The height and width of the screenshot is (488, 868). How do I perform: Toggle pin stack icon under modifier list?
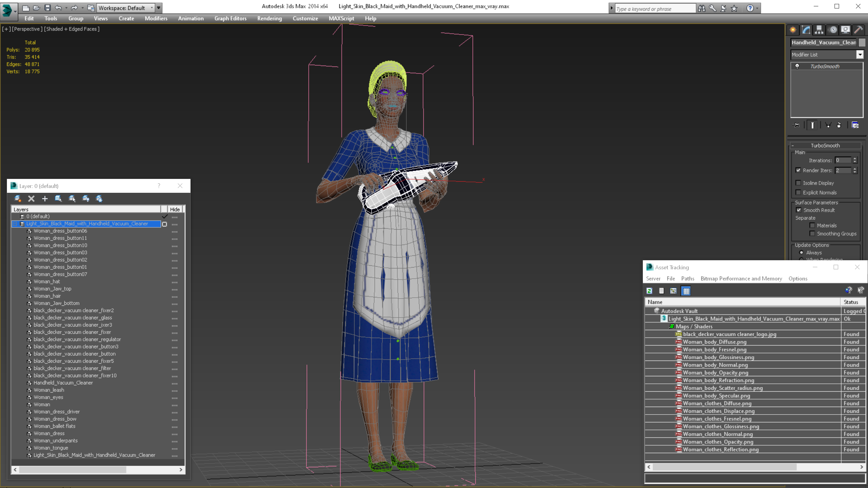797,125
